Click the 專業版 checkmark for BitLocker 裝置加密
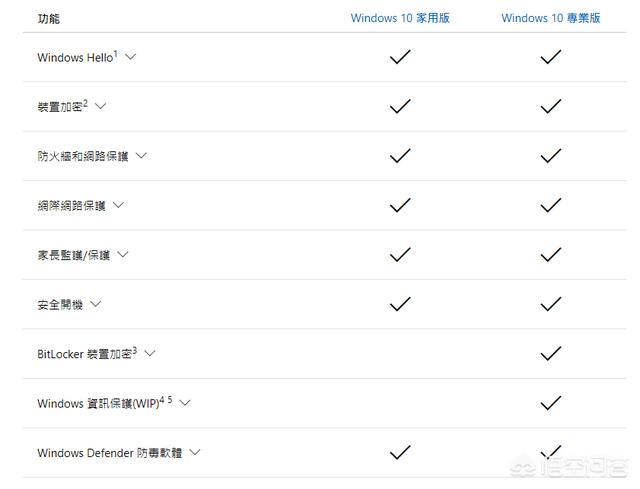 (550, 353)
